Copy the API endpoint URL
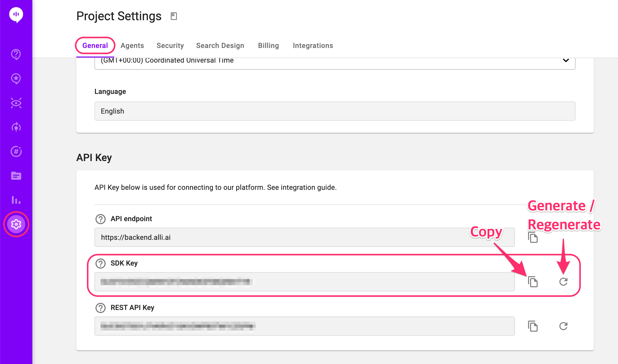618x364 pixels. coord(533,238)
